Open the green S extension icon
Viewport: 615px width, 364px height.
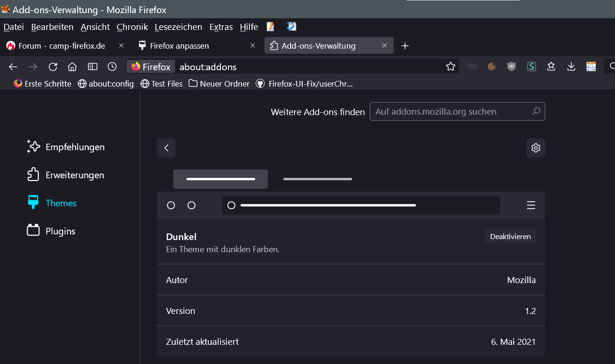(x=531, y=67)
